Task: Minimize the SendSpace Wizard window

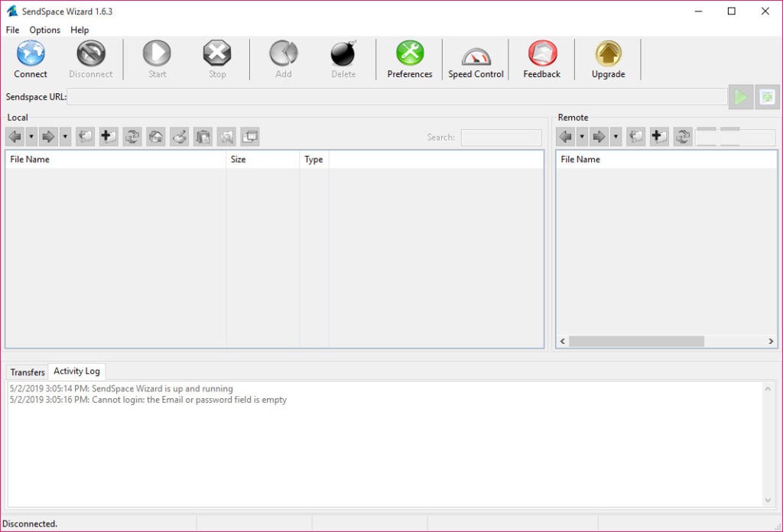Action: coord(699,11)
